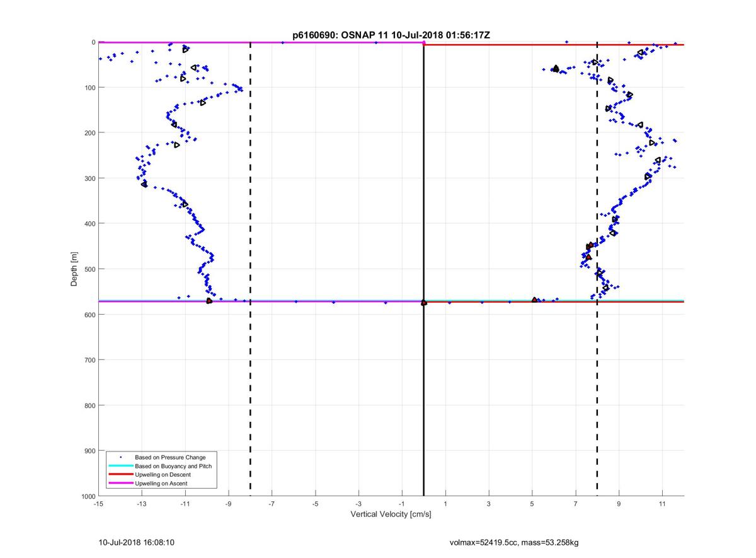
Task: Click the timestamp '10-Jul-2018 16:08:10'
Action: pyautogui.click(x=137, y=542)
